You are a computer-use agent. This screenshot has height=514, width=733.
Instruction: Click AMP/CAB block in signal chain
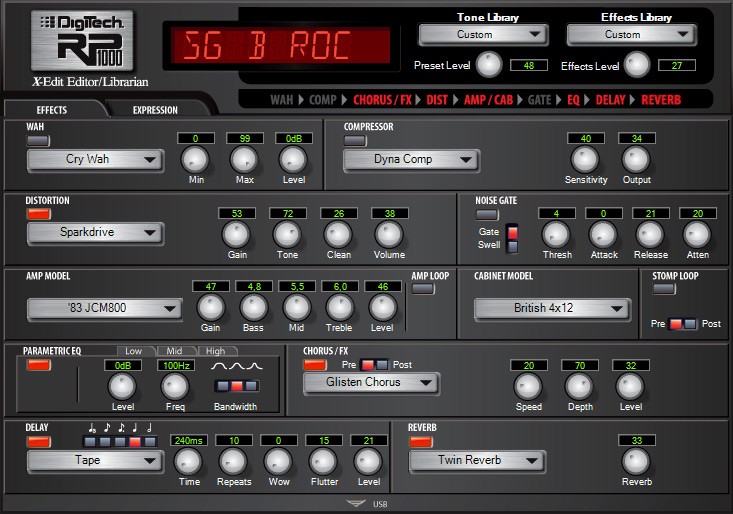488,100
